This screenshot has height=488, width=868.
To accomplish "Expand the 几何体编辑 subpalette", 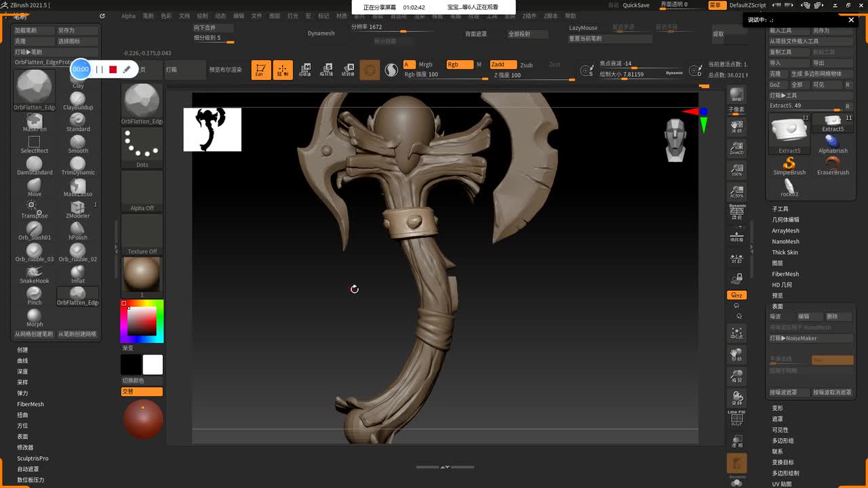I will coord(785,220).
